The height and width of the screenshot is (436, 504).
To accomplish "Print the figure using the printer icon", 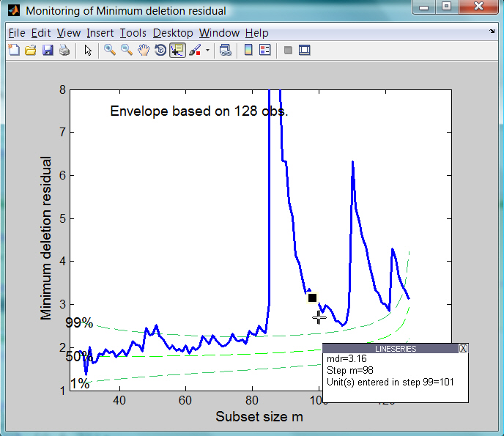I will (64, 51).
